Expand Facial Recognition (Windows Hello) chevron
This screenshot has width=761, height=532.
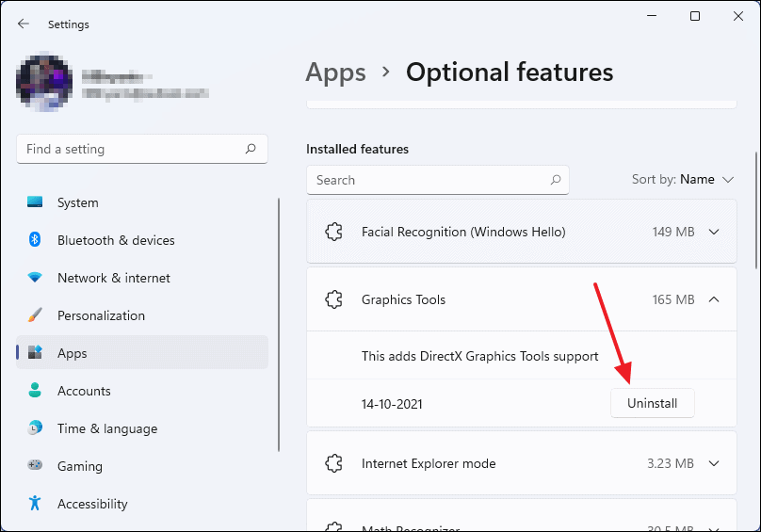coord(714,232)
